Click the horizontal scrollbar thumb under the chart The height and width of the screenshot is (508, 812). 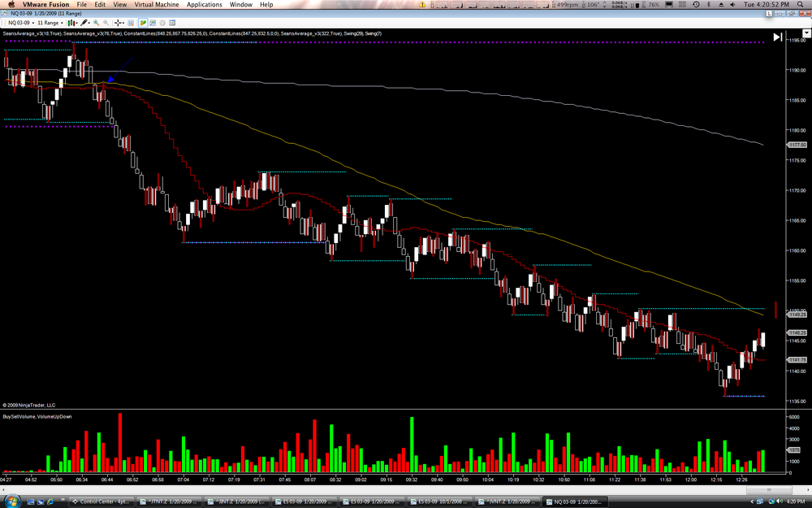pos(768,489)
